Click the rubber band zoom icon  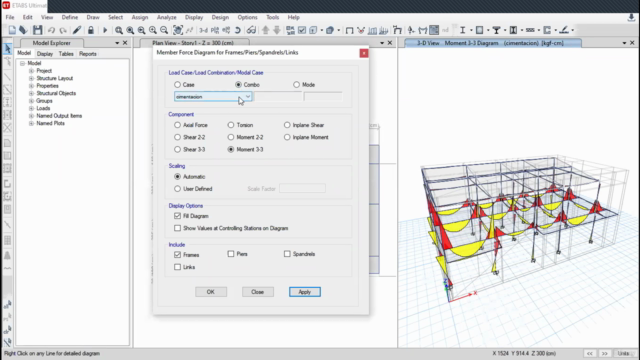coord(119,30)
